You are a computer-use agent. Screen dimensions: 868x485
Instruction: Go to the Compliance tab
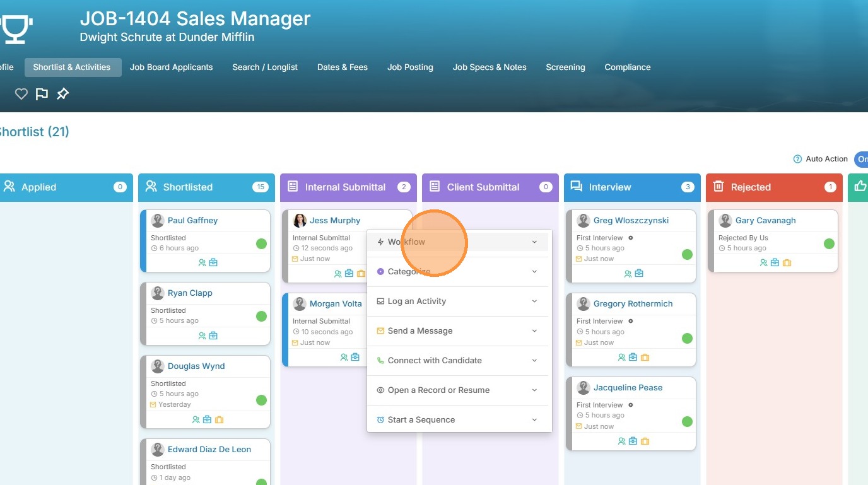[628, 67]
